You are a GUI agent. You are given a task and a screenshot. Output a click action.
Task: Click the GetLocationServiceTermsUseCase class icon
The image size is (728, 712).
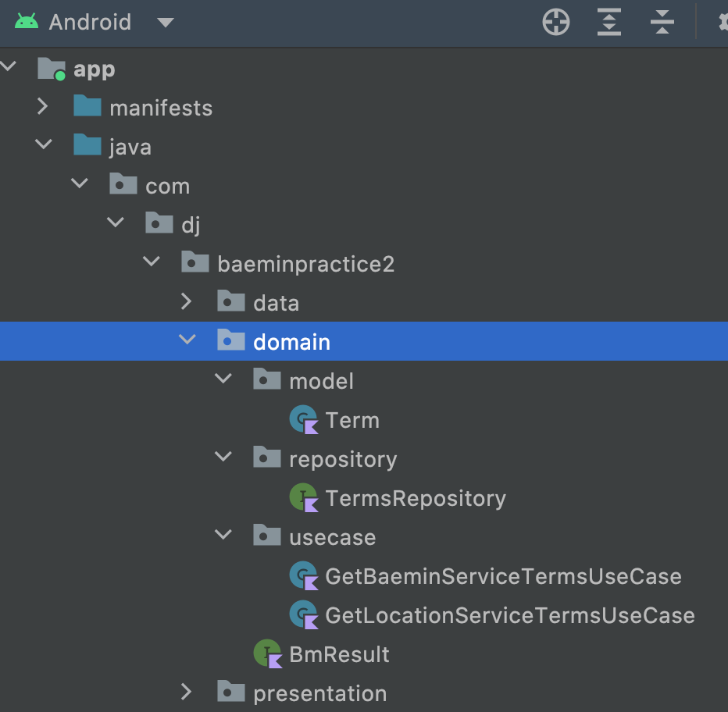pos(304,614)
